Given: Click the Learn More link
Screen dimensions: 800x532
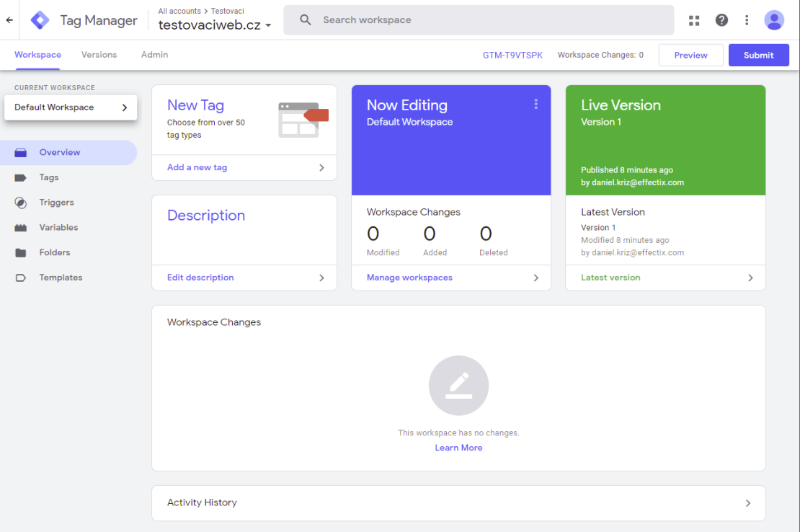Looking at the screenshot, I should 458,448.
